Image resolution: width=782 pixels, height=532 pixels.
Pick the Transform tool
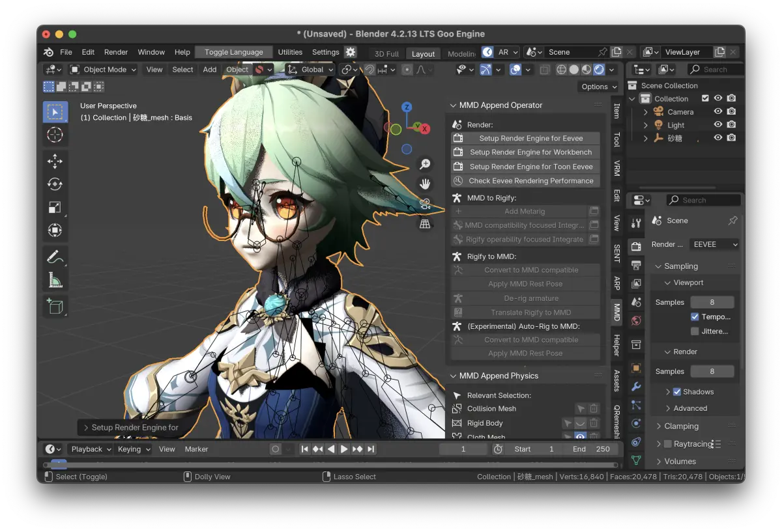click(x=55, y=230)
